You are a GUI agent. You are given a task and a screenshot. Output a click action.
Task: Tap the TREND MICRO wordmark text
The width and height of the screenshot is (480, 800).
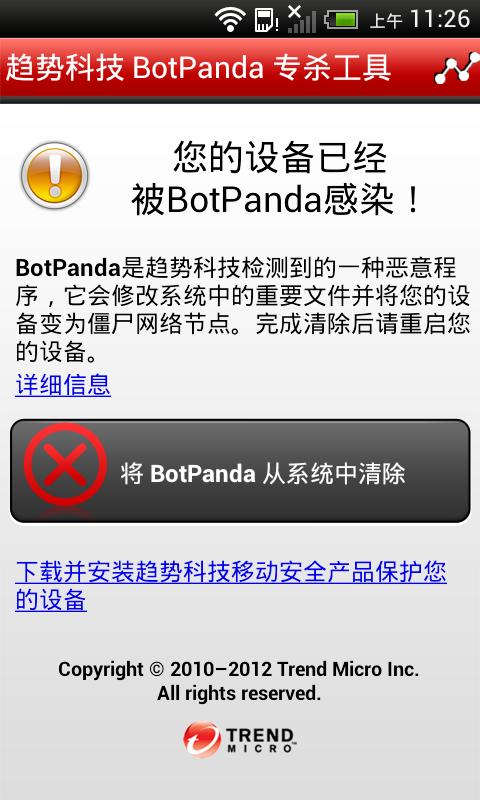260,740
